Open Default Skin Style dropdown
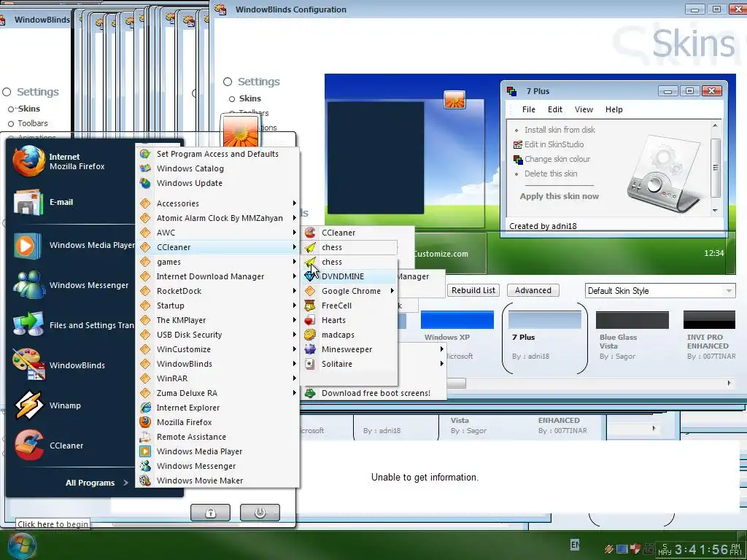The image size is (747, 560). click(659, 290)
